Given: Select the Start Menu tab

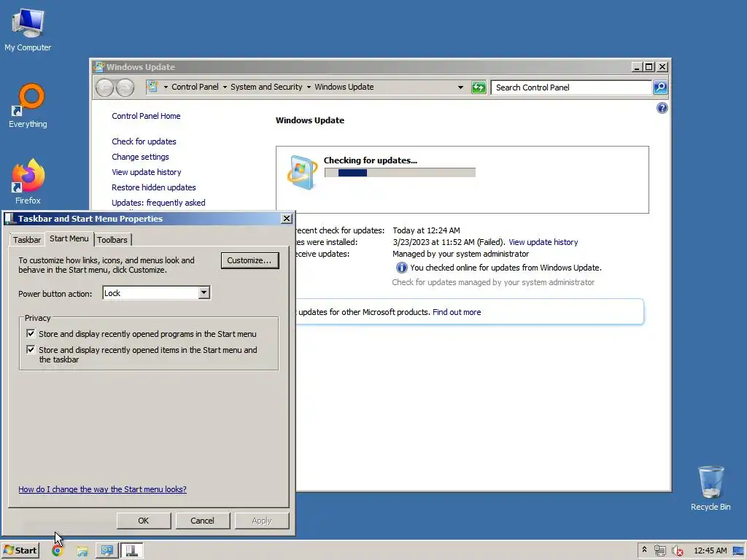Looking at the screenshot, I should tap(69, 238).
